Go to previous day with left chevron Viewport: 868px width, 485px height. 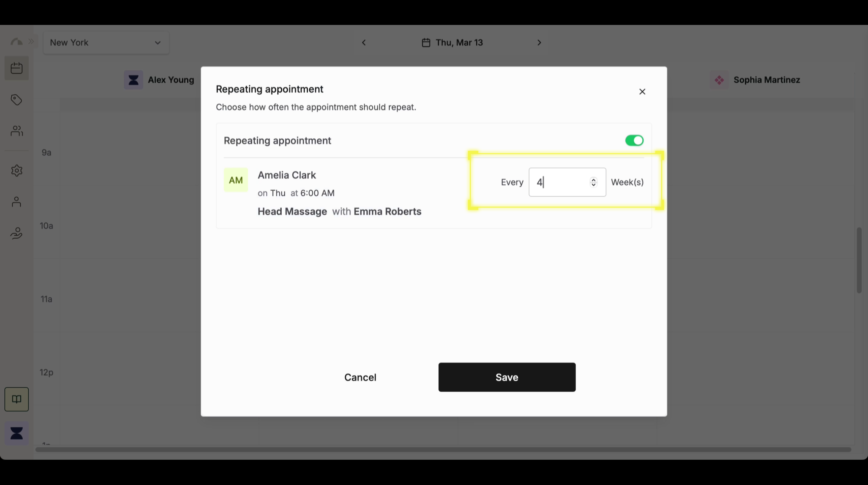point(364,43)
